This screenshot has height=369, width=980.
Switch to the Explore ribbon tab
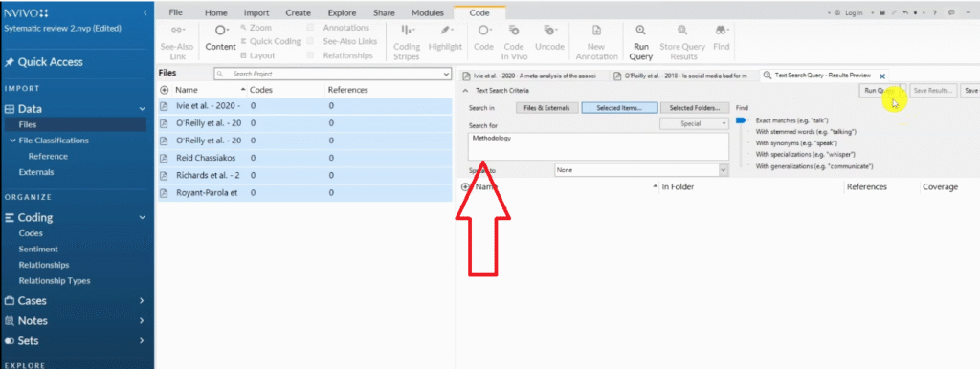[x=342, y=12]
